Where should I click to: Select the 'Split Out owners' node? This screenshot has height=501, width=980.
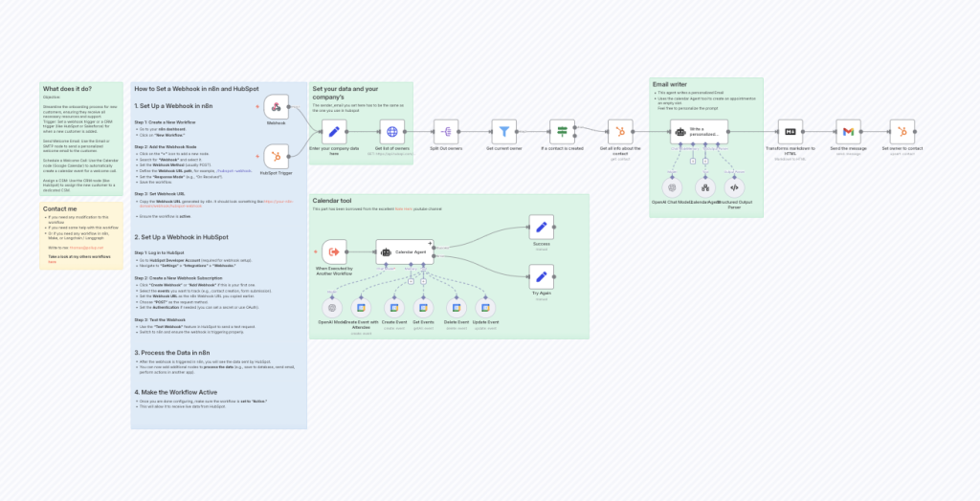[448, 132]
